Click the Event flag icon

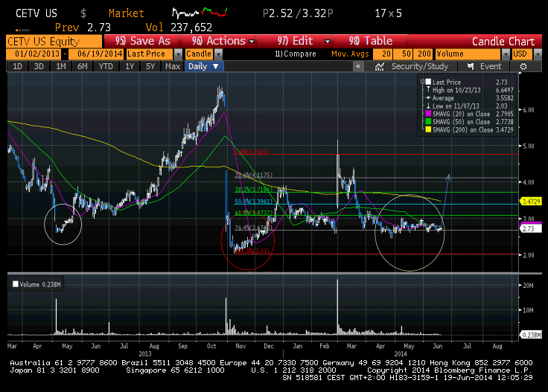tap(471, 66)
